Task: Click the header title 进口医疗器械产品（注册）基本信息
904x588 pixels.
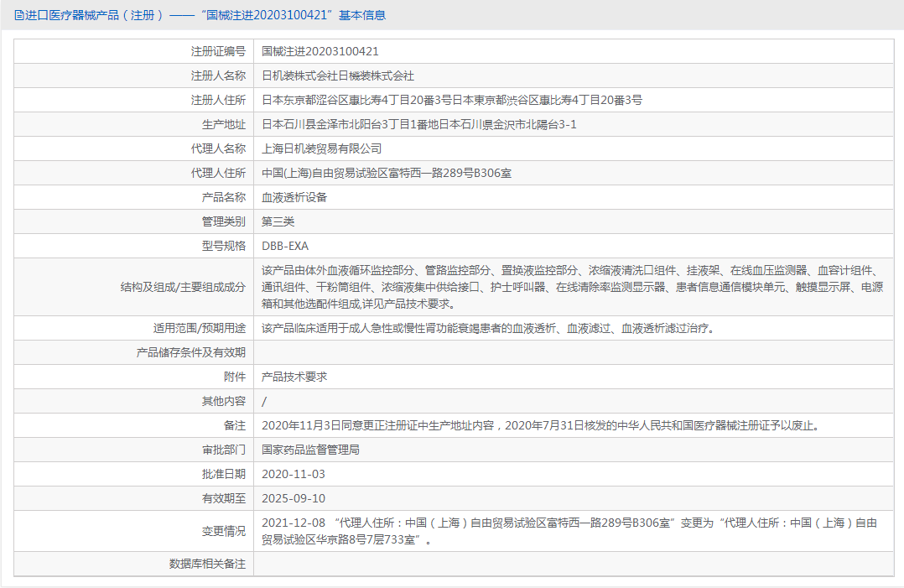Action: coord(205,16)
